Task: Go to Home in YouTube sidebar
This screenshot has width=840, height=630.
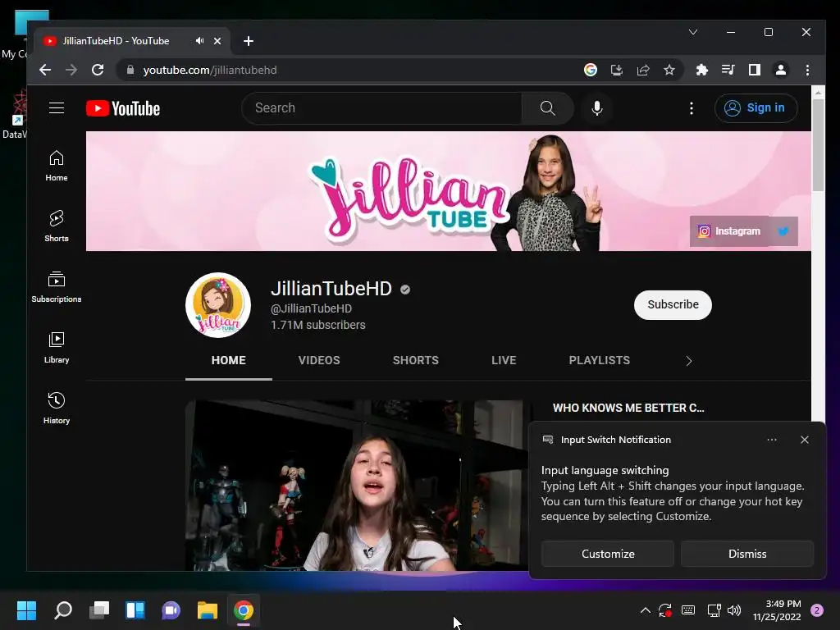Action: pos(57,166)
